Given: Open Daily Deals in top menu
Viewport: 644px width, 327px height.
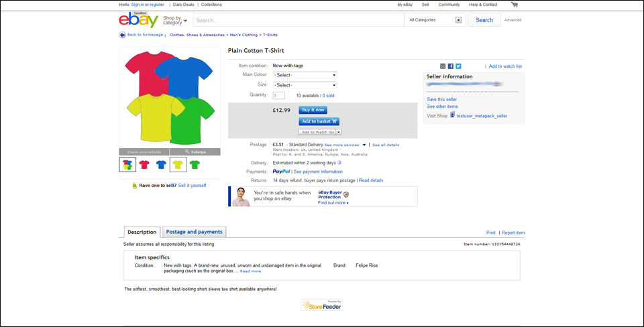Looking at the screenshot, I should [x=184, y=5].
